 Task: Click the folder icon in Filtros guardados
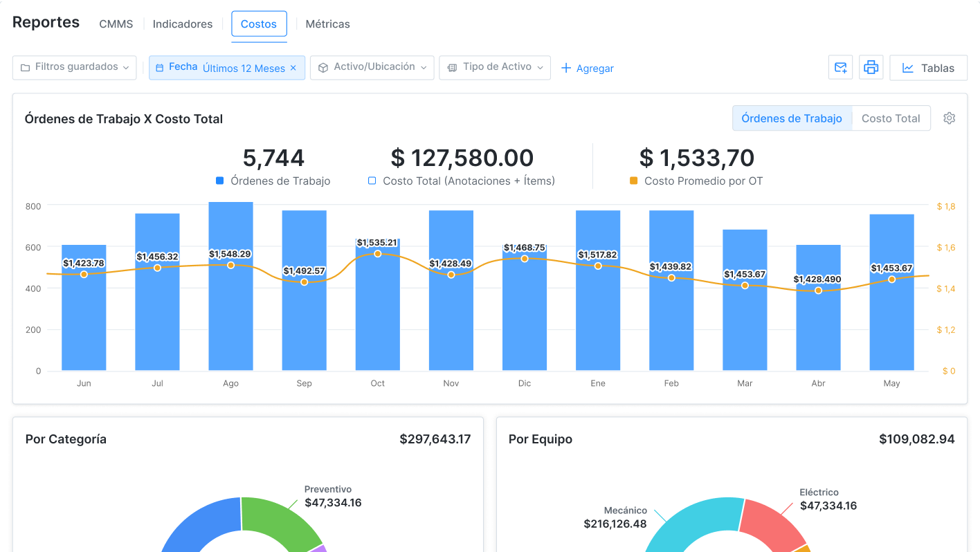pyautogui.click(x=25, y=68)
